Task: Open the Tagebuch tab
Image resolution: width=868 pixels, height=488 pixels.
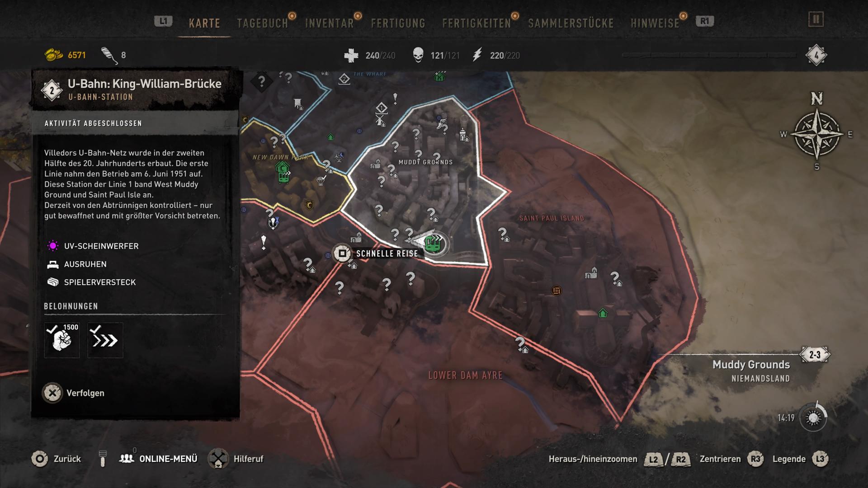Action: [x=263, y=23]
